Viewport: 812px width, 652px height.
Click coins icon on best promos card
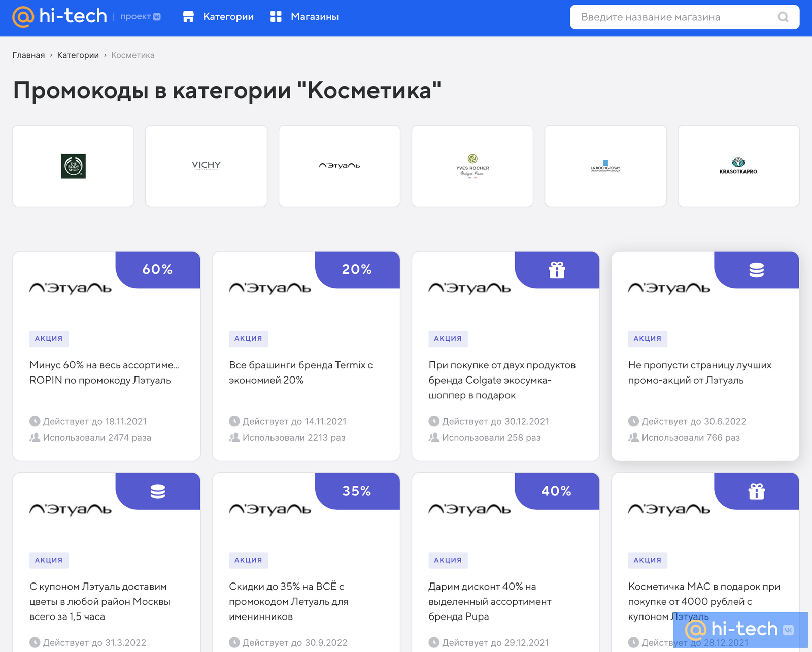point(756,269)
